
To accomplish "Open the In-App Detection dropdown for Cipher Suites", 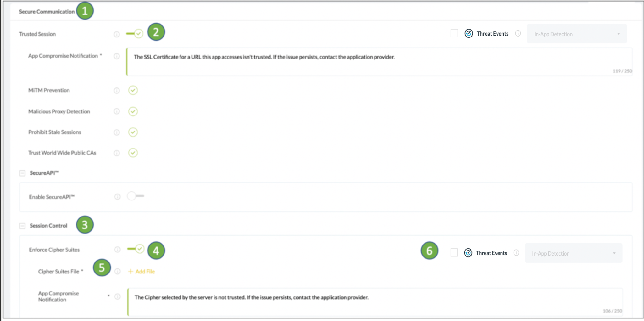I will click(x=574, y=253).
